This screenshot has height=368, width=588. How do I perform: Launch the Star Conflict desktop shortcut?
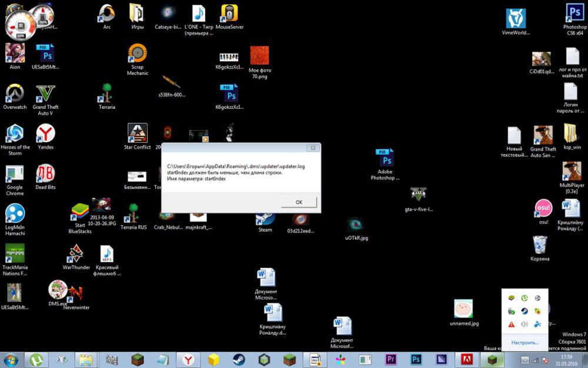137,136
